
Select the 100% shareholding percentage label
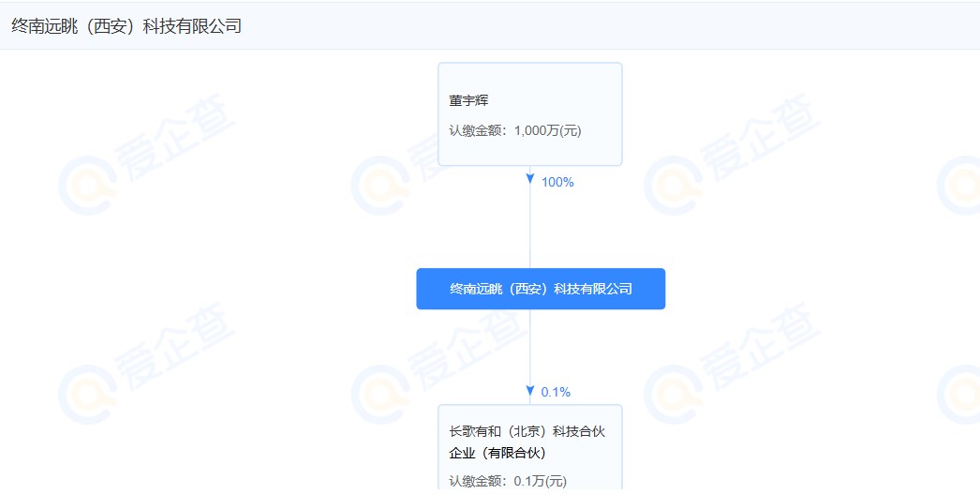pos(557,182)
